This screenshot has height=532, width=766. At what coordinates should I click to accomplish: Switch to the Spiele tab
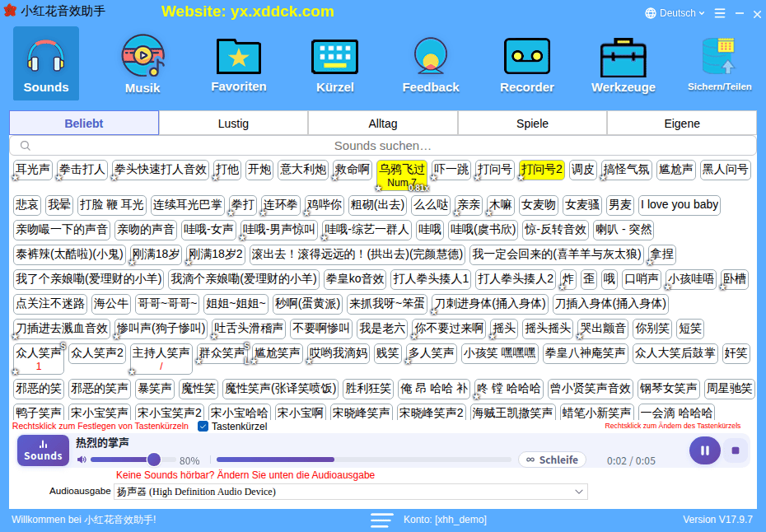pos(532,123)
